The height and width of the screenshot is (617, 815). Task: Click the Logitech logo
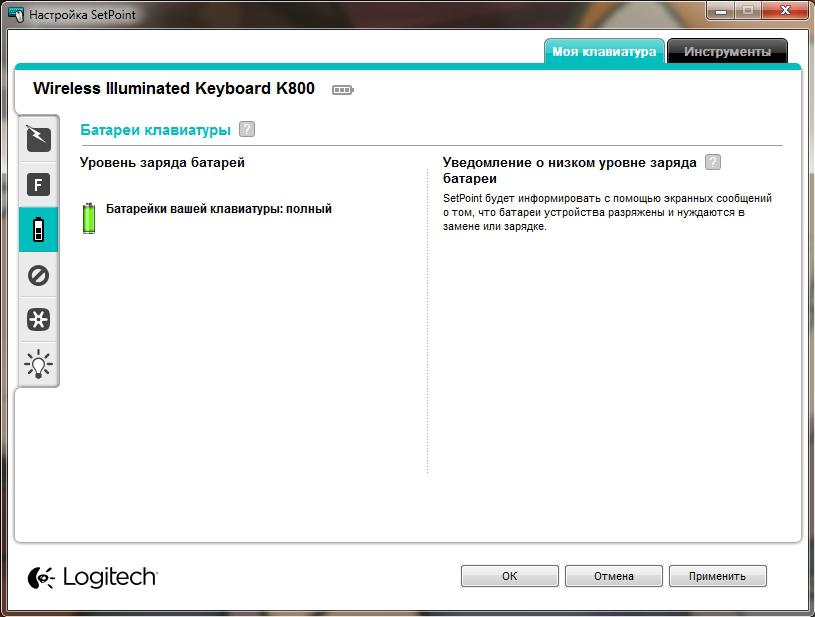click(93, 577)
